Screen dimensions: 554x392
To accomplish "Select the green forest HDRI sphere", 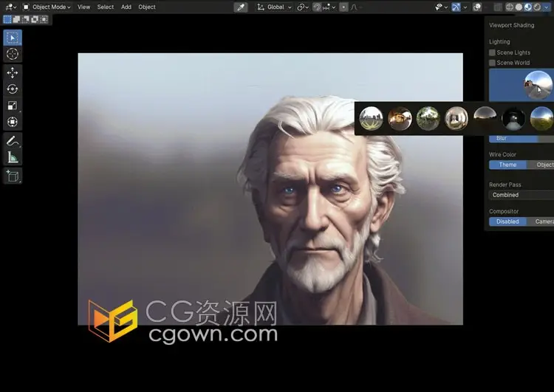I will [428, 119].
